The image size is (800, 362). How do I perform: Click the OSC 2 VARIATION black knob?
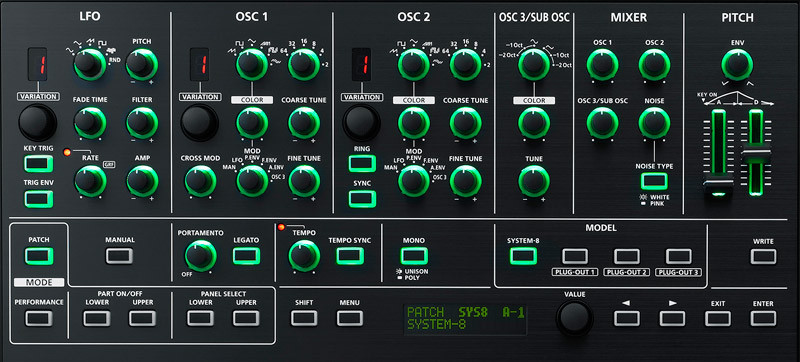coord(361,122)
